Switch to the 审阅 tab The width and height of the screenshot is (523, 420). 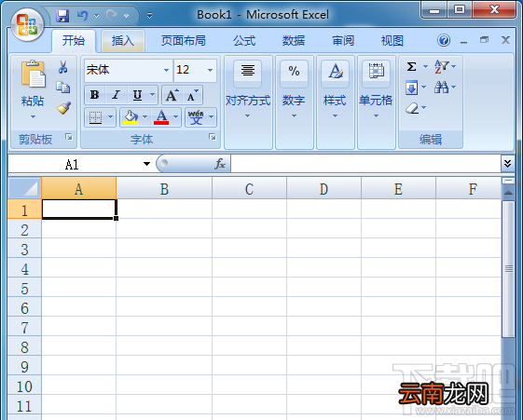click(343, 41)
